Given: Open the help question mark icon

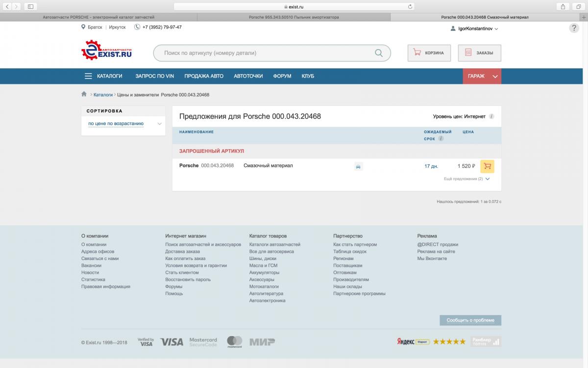Looking at the screenshot, I should (574, 28).
